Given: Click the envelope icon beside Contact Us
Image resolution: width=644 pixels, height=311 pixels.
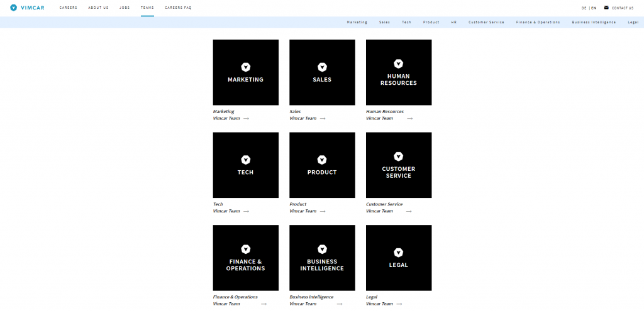Looking at the screenshot, I should tap(606, 8).
